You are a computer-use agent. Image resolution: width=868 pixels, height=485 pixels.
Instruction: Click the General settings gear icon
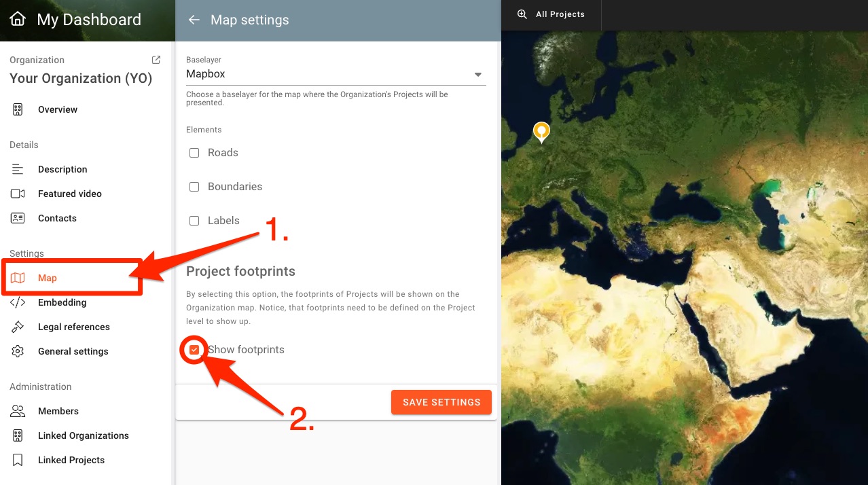[18, 351]
